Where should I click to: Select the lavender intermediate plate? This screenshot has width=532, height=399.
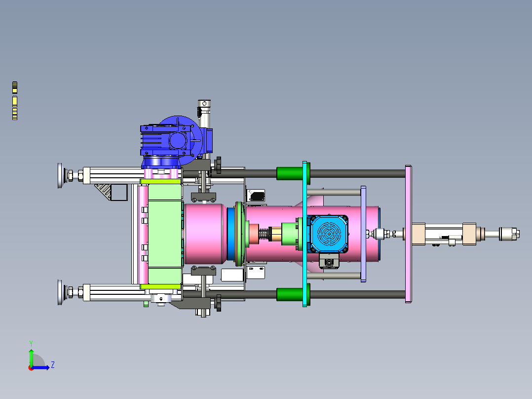pyautogui.click(x=363, y=234)
